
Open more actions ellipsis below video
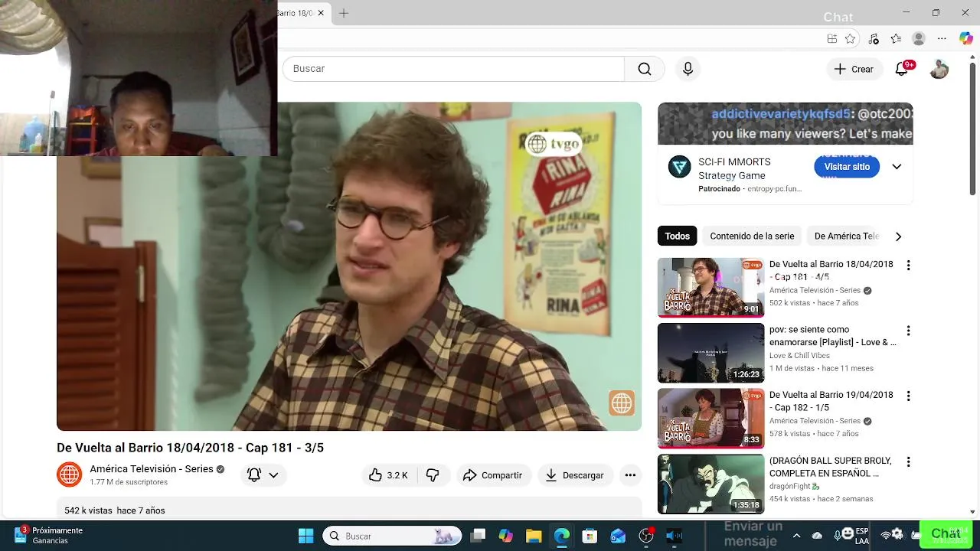[x=630, y=475]
